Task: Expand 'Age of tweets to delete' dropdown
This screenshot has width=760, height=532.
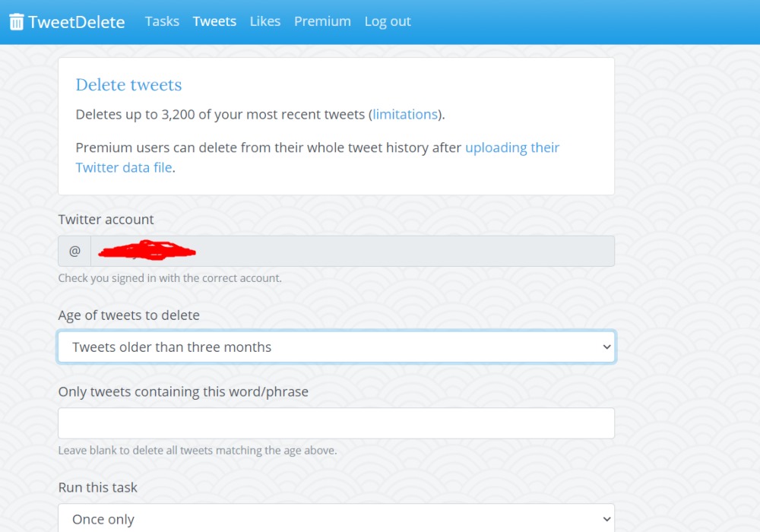Action: pos(337,347)
